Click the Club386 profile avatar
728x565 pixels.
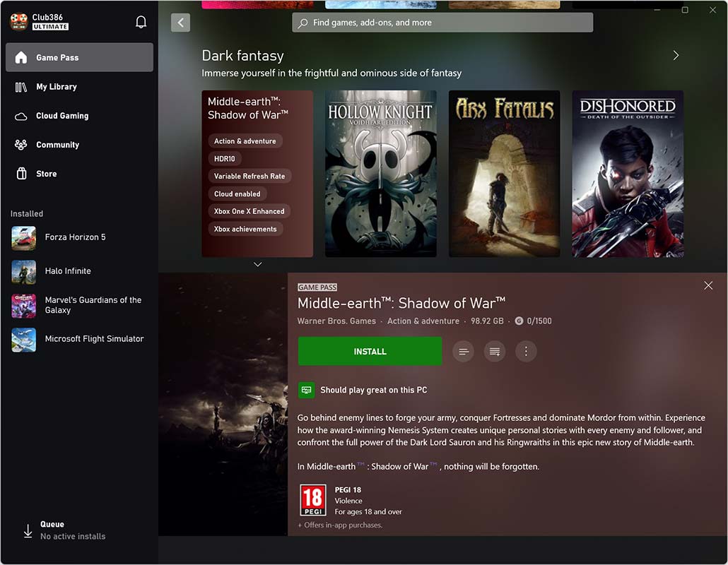[20, 21]
